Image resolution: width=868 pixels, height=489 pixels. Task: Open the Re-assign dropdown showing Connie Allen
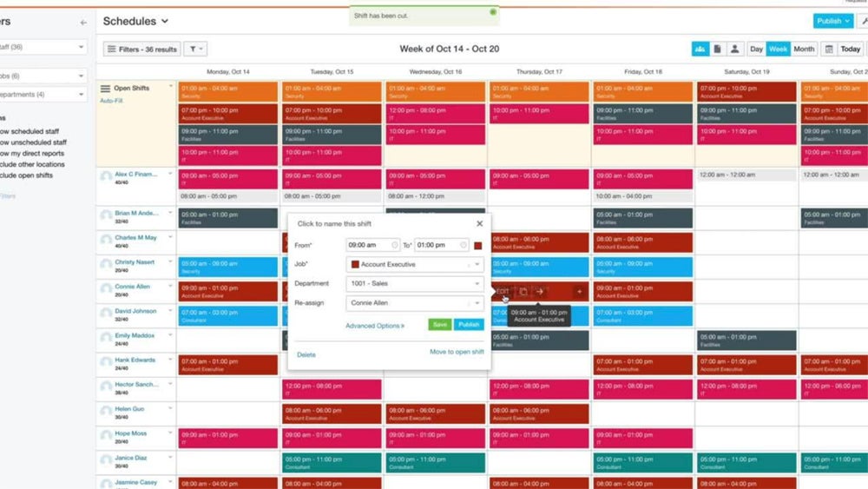click(415, 303)
